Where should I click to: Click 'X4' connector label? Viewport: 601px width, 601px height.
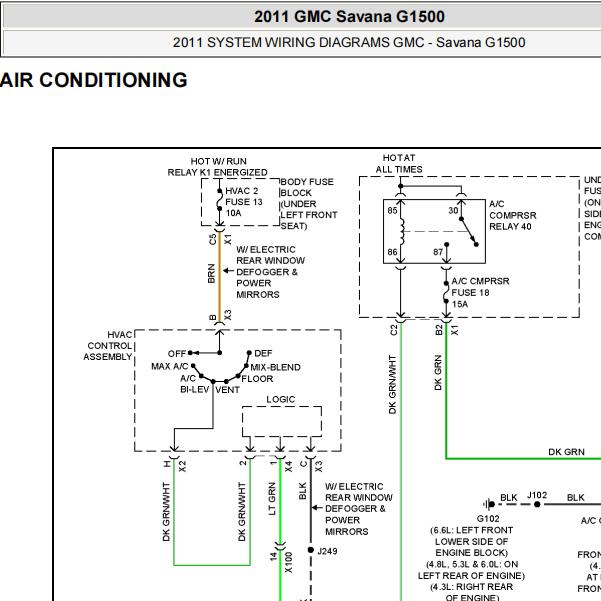pos(288,466)
